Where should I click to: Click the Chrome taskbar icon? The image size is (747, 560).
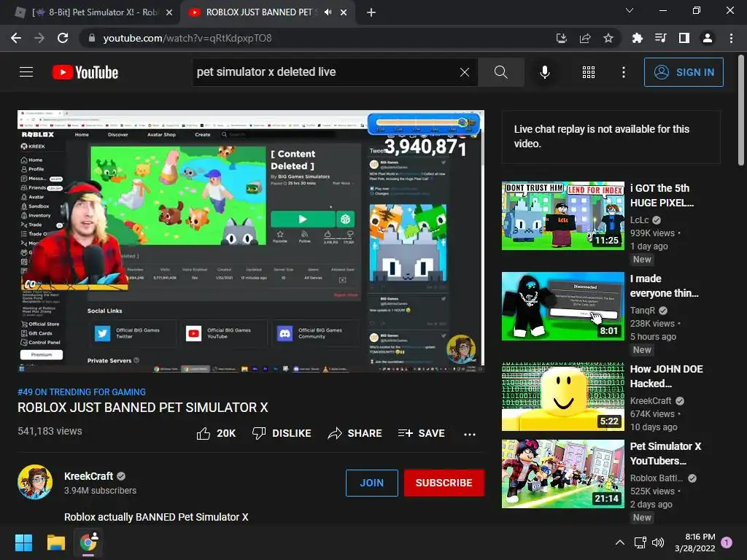tap(88, 542)
